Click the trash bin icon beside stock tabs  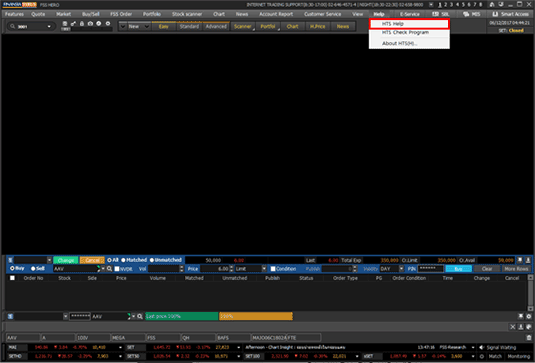pos(529,338)
